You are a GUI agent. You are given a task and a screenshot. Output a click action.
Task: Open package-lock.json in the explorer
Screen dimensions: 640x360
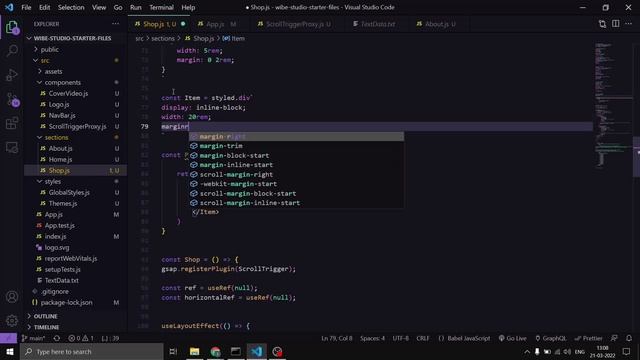[x=67, y=302]
